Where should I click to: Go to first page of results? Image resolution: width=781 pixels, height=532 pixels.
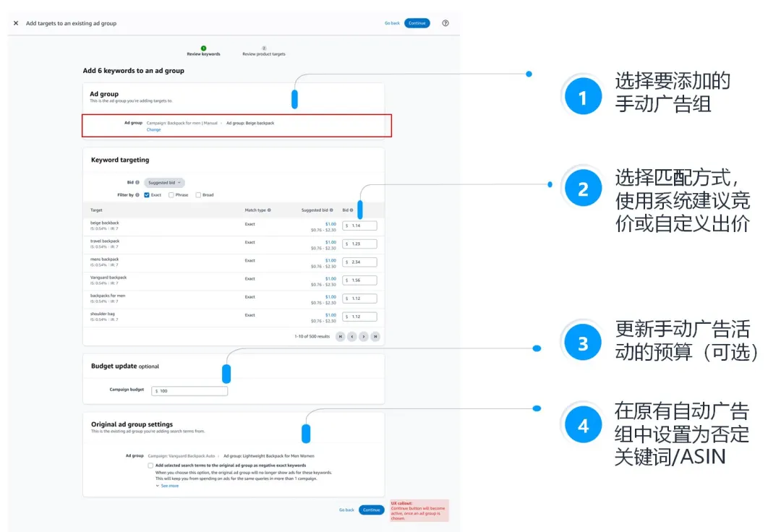pos(340,336)
